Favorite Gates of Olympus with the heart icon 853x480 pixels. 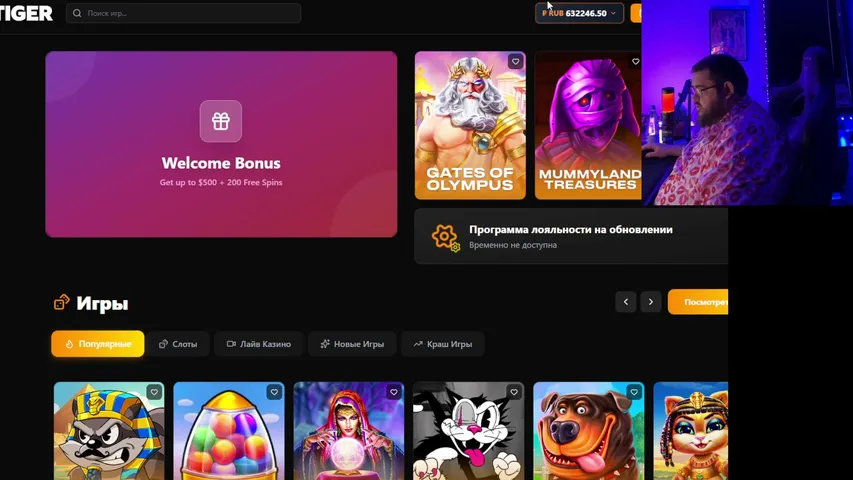515,61
